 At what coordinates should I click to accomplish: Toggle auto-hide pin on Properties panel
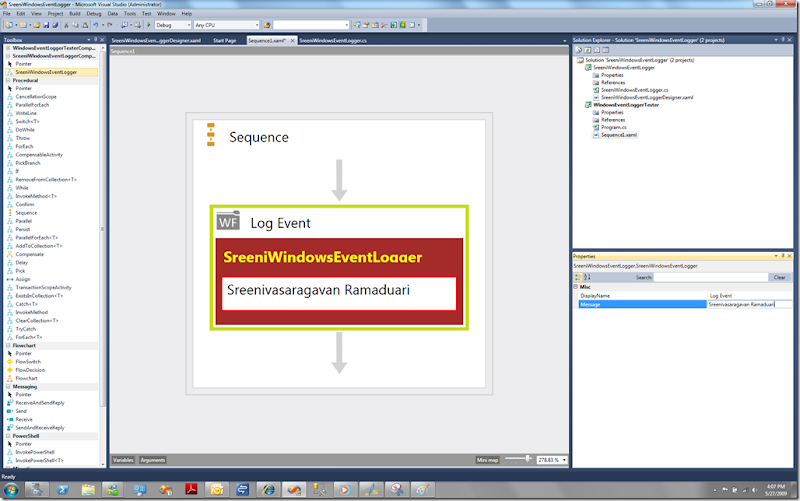(783, 256)
